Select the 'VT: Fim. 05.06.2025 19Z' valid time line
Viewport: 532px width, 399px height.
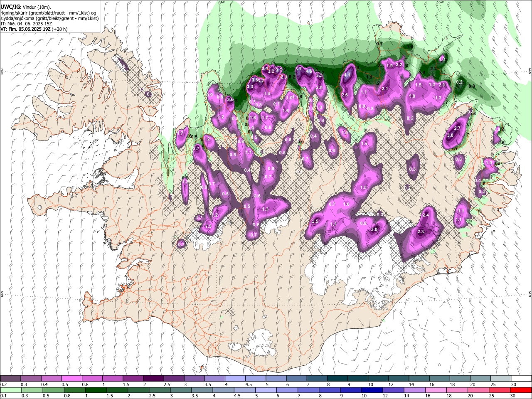point(25,29)
